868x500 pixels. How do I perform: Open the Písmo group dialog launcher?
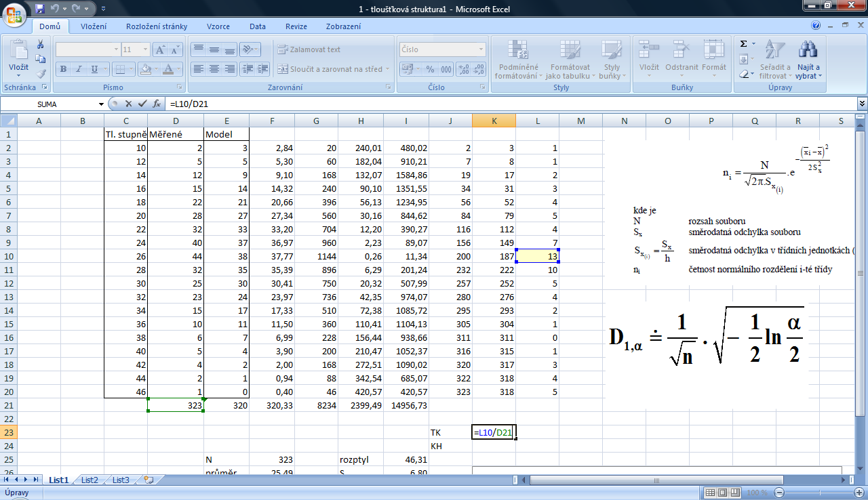coord(180,87)
